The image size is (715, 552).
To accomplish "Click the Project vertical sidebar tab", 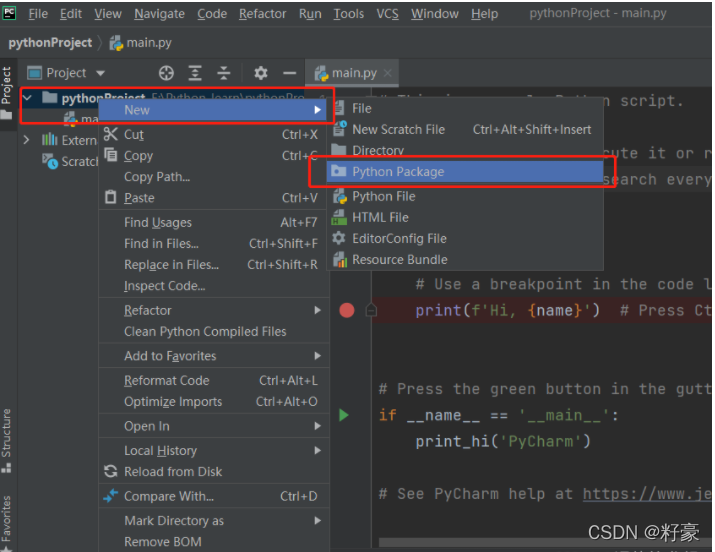I will (x=6, y=92).
